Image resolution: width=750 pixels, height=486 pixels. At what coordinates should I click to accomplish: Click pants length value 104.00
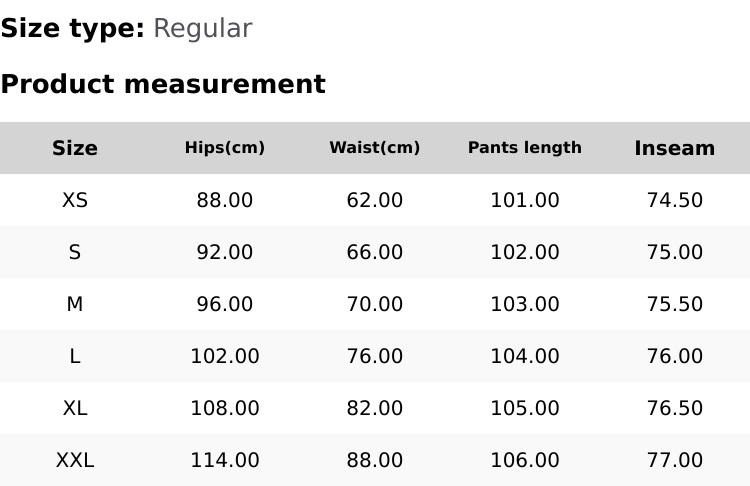[525, 356]
